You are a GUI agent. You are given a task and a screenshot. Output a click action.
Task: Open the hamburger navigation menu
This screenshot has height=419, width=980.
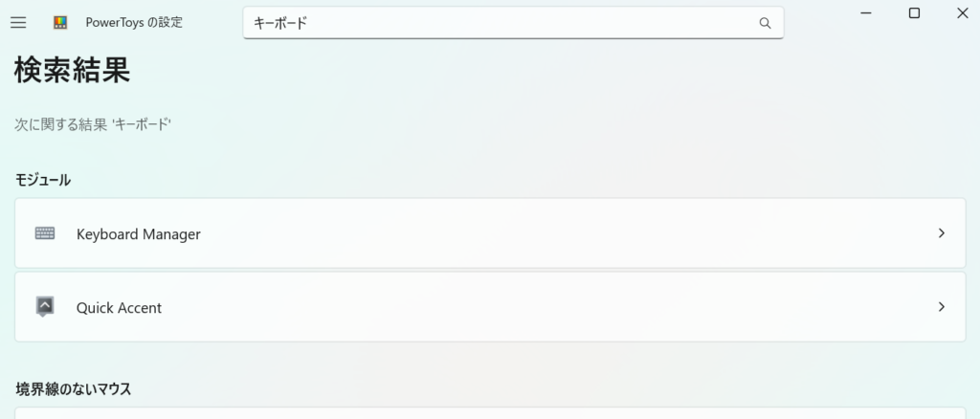point(18,23)
